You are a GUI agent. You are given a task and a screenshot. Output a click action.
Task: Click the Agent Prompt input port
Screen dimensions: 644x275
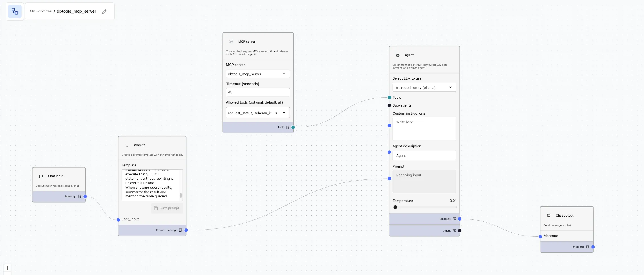click(389, 178)
